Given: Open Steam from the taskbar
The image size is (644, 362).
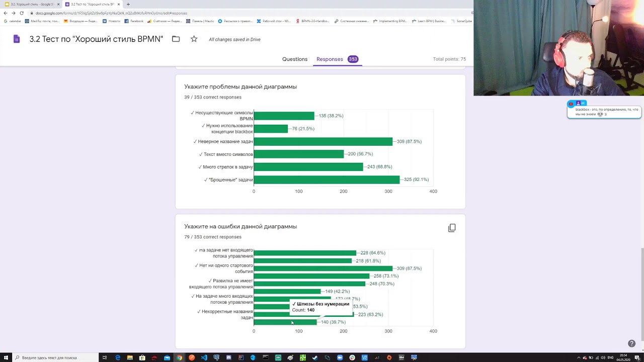Looking at the screenshot, I should [315, 357].
